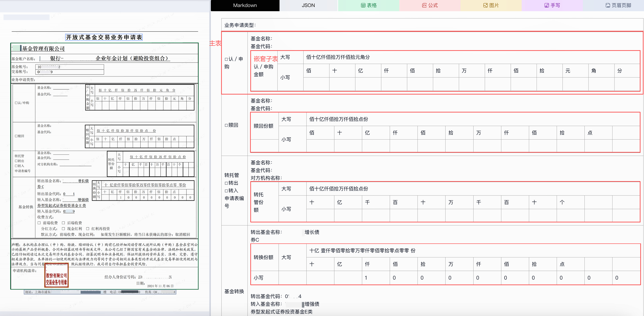Open the 表格 tab
The width and height of the screenshot is (644, 316).
(x=368, y=5)
